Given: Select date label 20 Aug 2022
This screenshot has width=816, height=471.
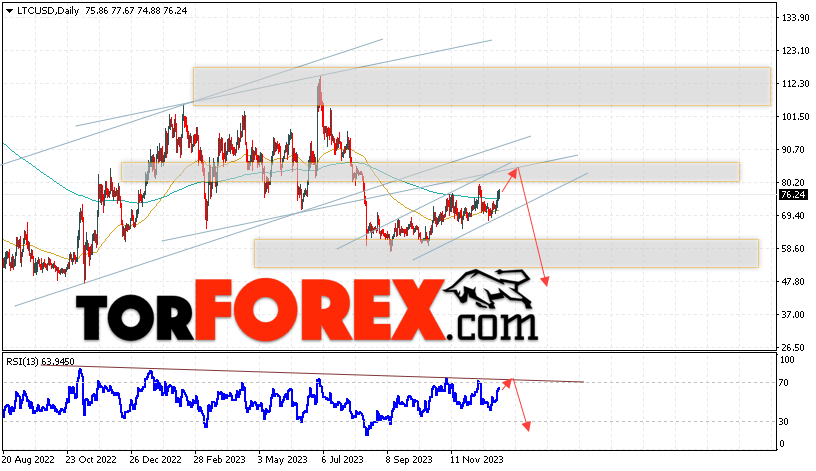Looking at the screenshot, I should (x=29, y=460).
